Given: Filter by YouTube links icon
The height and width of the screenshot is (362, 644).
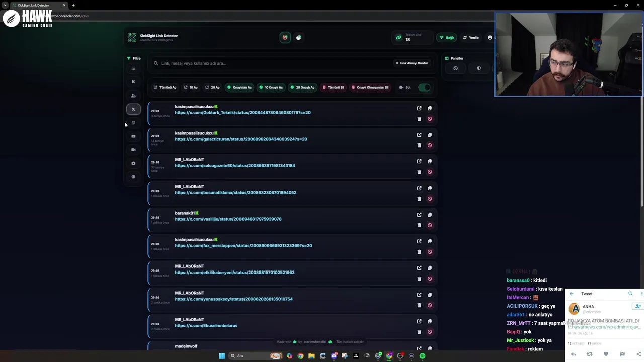Looking at the screenshot, I should pos(133,136).
